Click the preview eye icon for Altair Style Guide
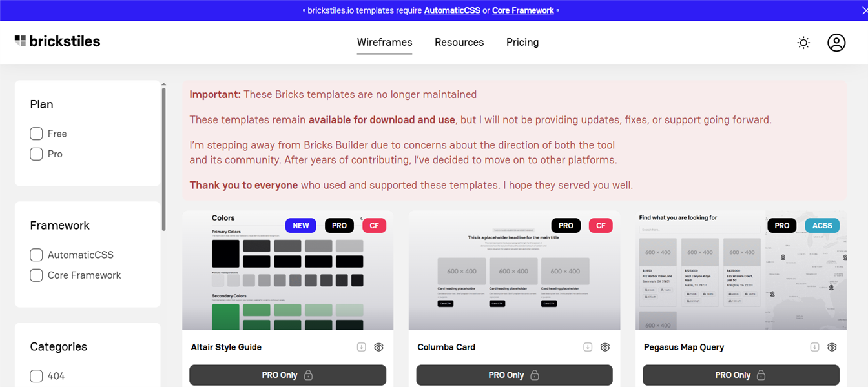 pos(378,347)
